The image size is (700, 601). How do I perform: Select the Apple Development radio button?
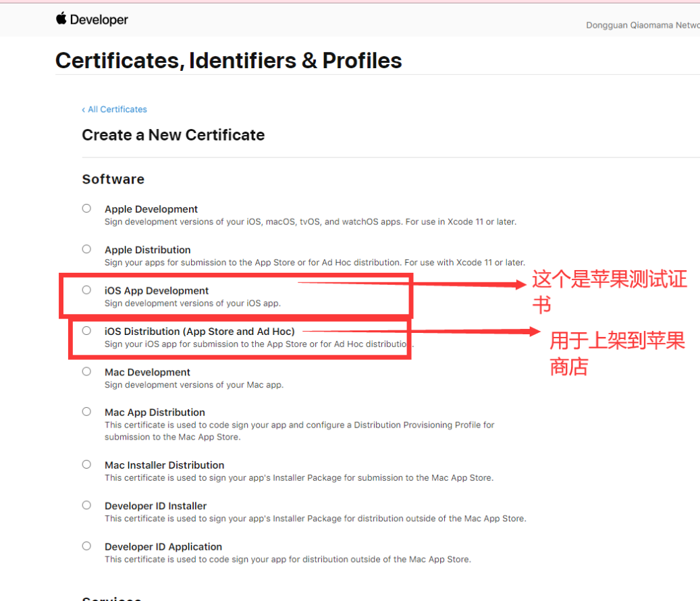pos(86,209)
